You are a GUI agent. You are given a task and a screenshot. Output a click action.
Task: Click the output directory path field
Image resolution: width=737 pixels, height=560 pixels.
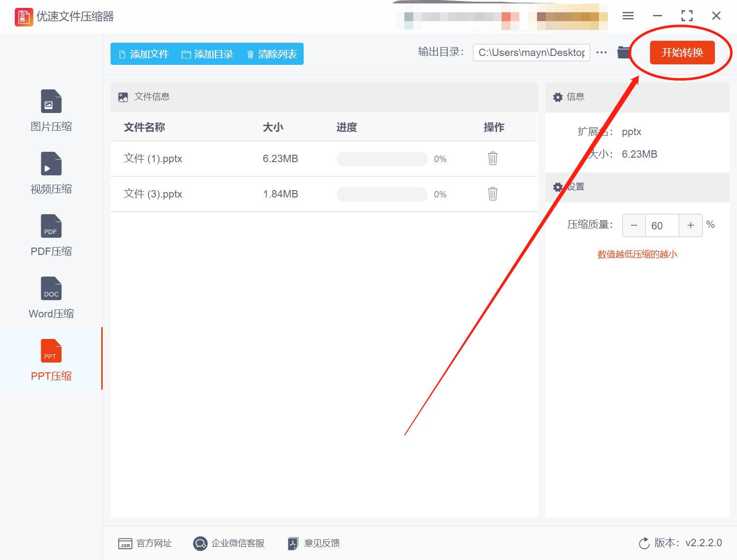click(x=531, y=52)
